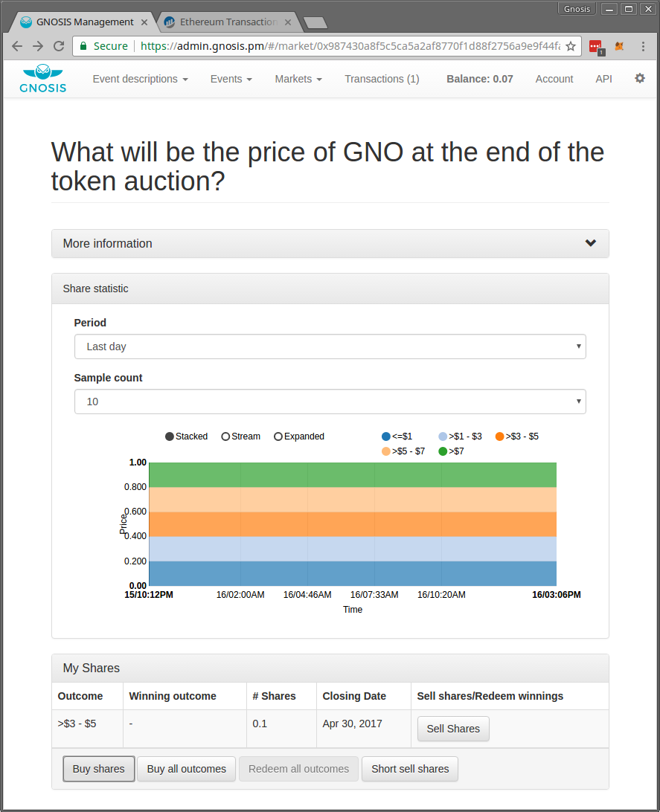Reload the page

click(x=59, y=46)
